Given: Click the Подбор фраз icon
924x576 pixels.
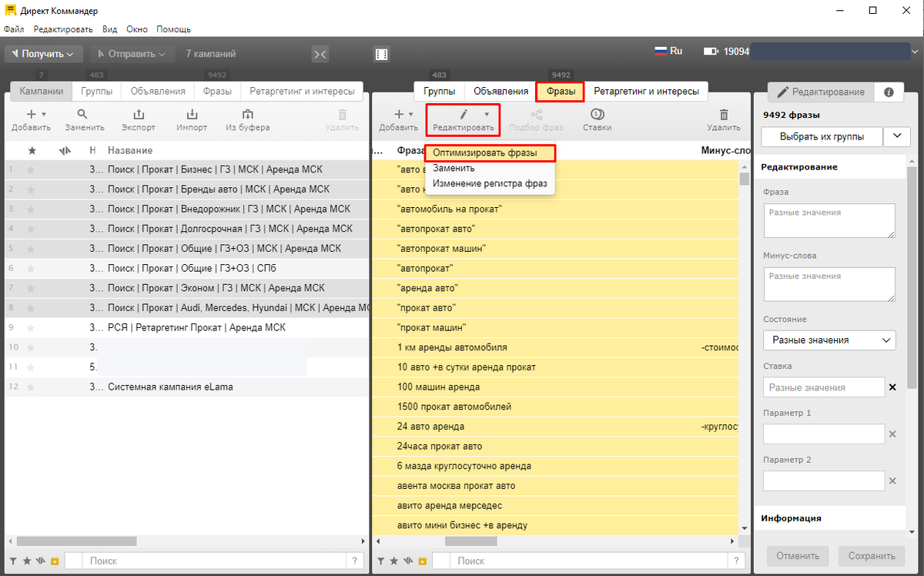Looking at the screenshot, I should (537, 114).
